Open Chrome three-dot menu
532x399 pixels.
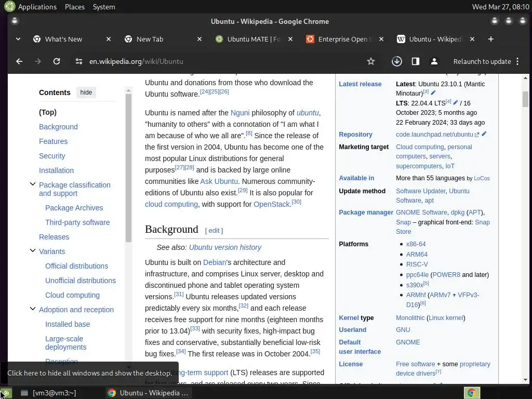(517, 61)
